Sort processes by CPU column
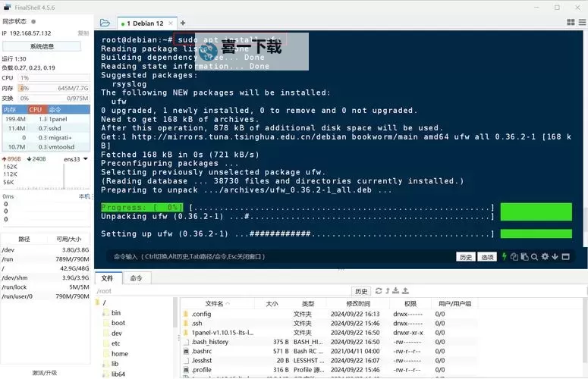The height and width of the screenshot is (379, 588). 35,109
